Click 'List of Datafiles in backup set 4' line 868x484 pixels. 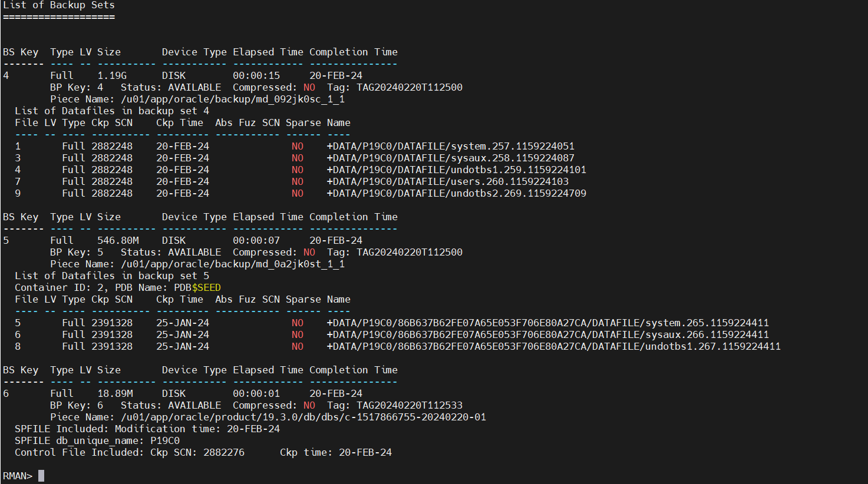point(112,111)
